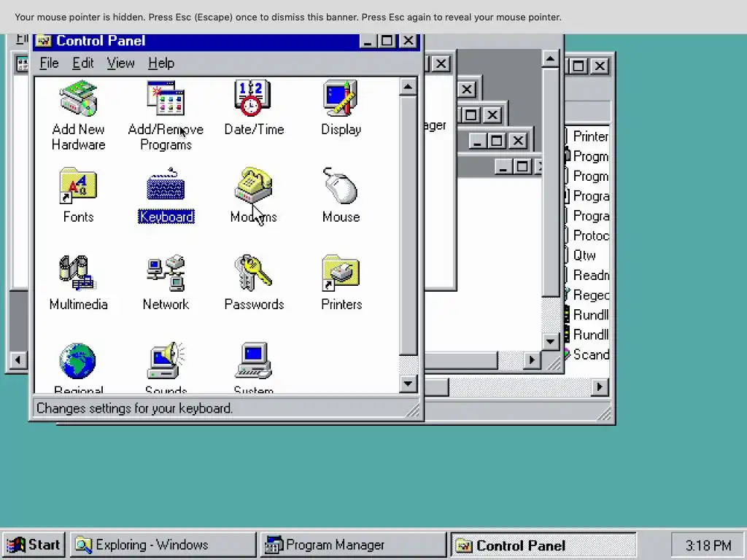Open the View menu

(120, 63)
